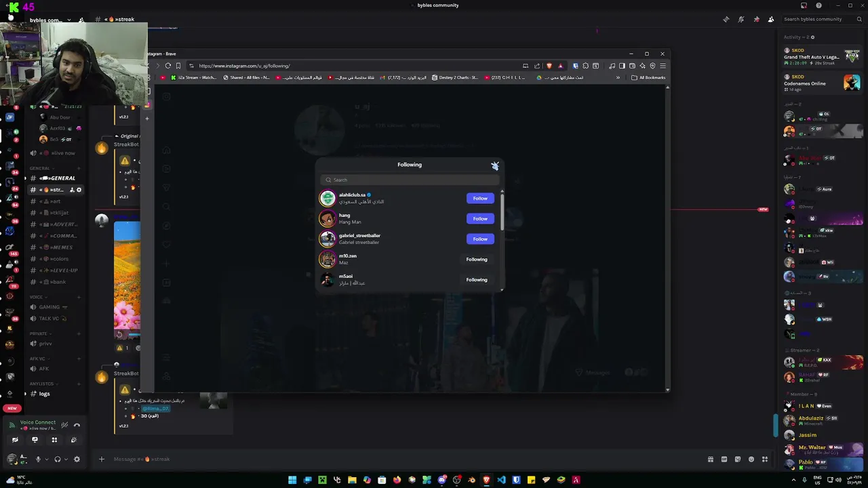
Task: Open the MEMES channel
Action: click(56, 247)
